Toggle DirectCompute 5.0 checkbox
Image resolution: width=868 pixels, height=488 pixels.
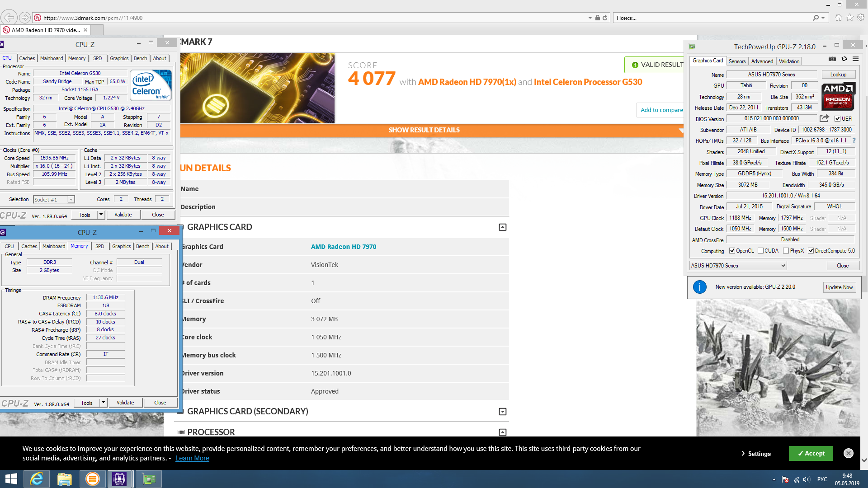point(811,251)
